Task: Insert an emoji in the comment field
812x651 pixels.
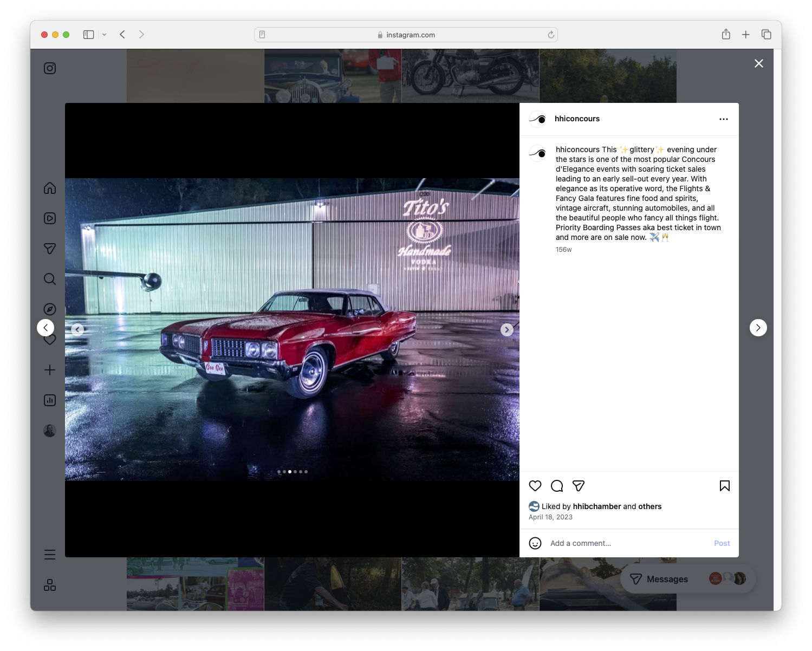Action: 535,543
